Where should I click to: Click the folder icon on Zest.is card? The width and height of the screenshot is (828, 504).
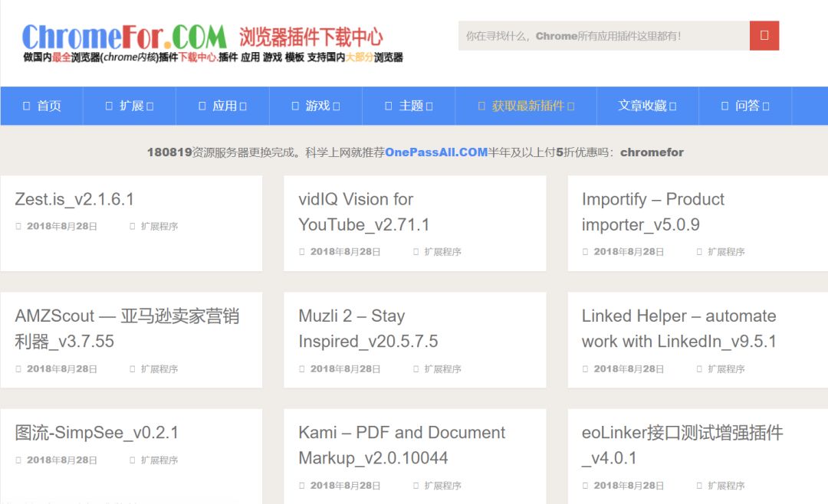coord(133,227)
